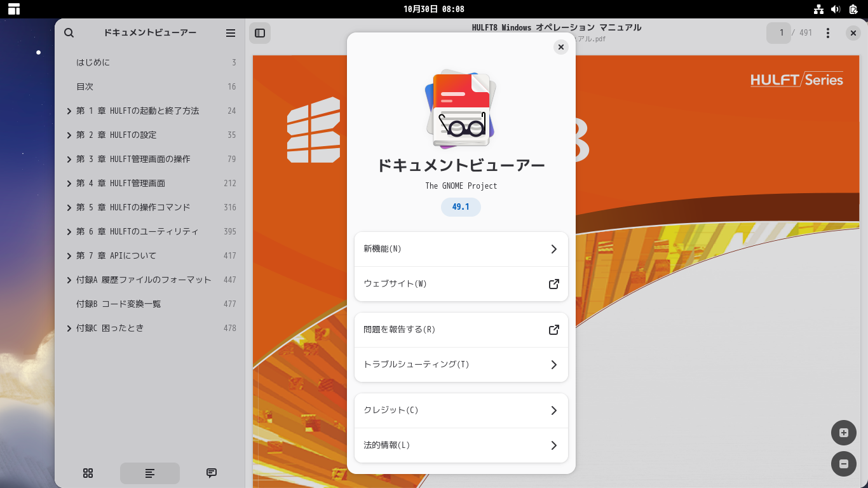Viewport: 868px width, 488px height.
Task: Click The GNOME Project developer name
Action: pos(461,186)
